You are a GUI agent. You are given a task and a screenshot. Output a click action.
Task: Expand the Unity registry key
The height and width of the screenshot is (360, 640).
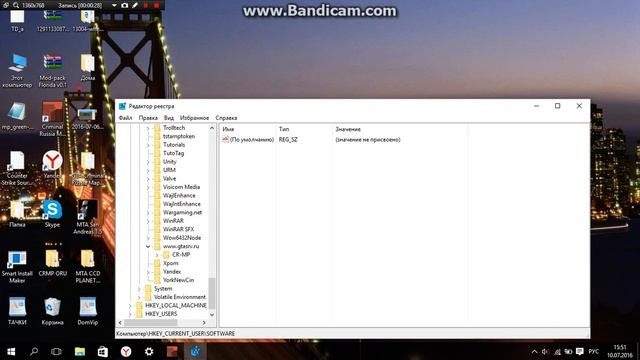coord(148,162)
